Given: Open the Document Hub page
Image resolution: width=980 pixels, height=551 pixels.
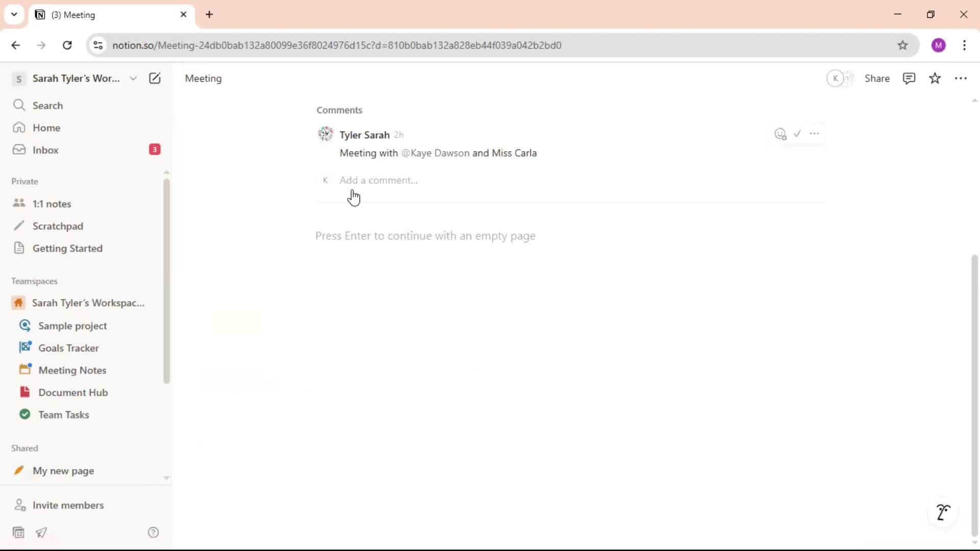Looking at the screenshot, I should click(87, 392).
